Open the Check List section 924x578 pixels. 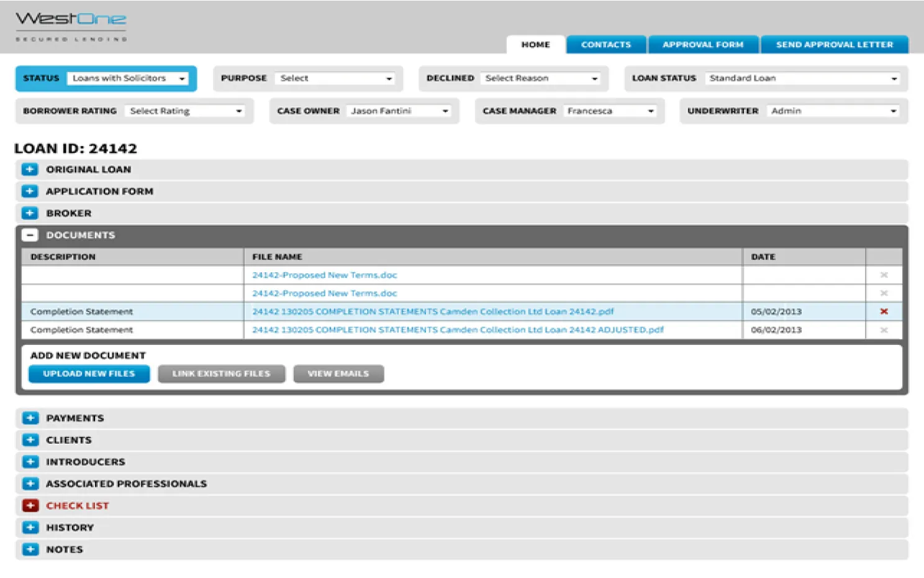(31, 505)
